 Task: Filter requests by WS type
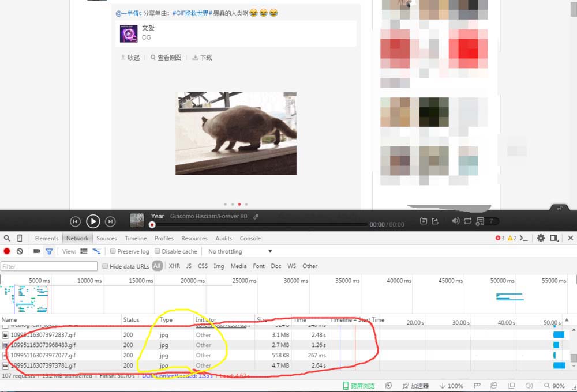coord(292,266)
